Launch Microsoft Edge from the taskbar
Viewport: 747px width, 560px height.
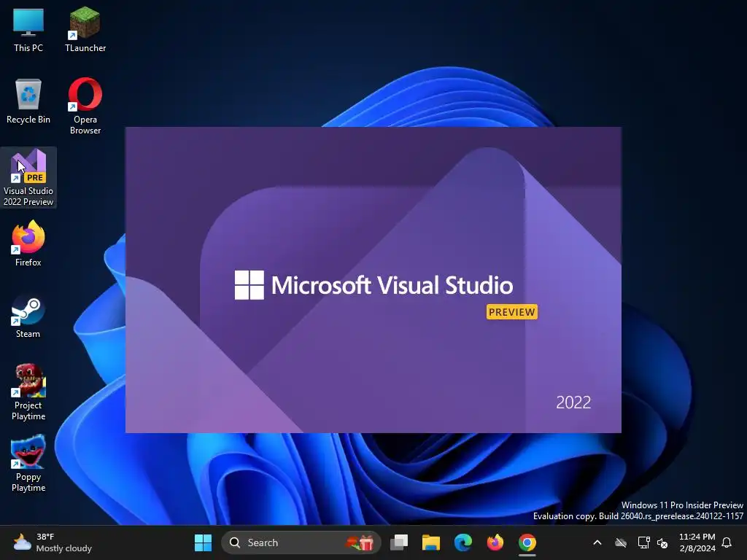pyautogui.click(x=462, y=542)
